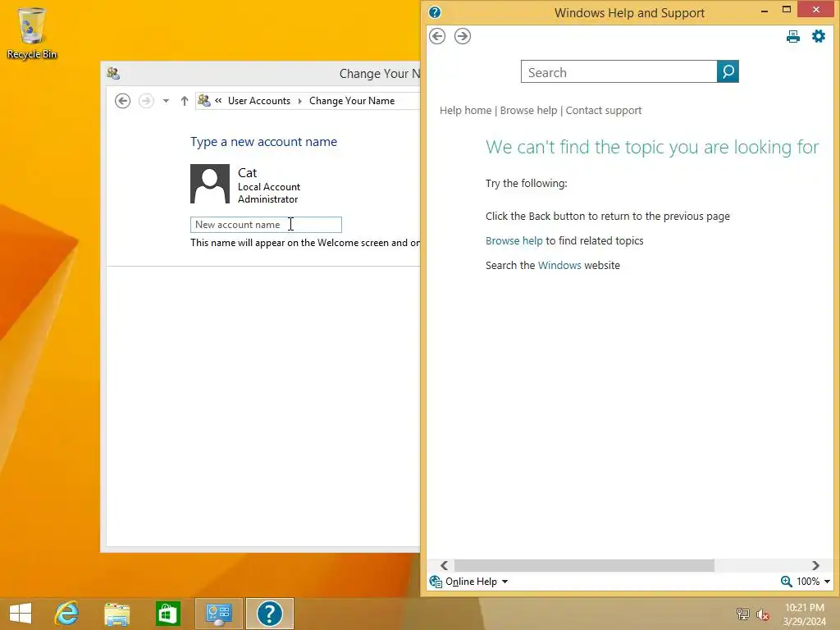Open the Recycle Bin desktop icon
This screenshot has height=630, width=840.
(32, 33)
